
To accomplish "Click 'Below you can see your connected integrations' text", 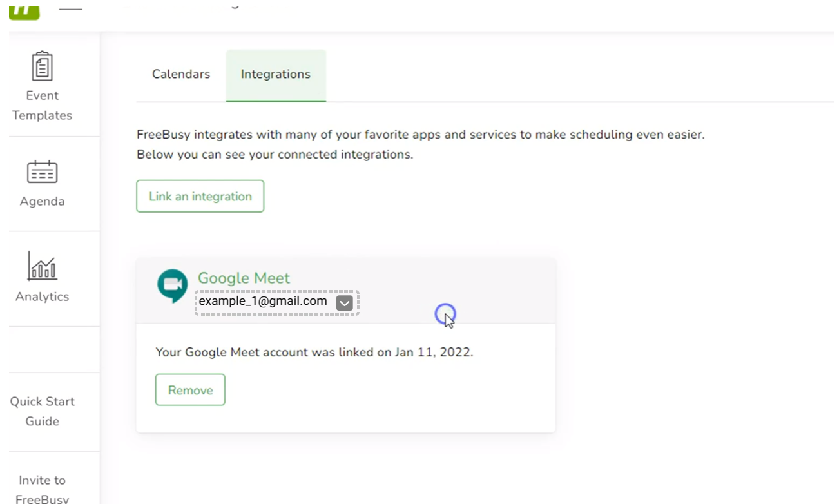I will [275, 155].
